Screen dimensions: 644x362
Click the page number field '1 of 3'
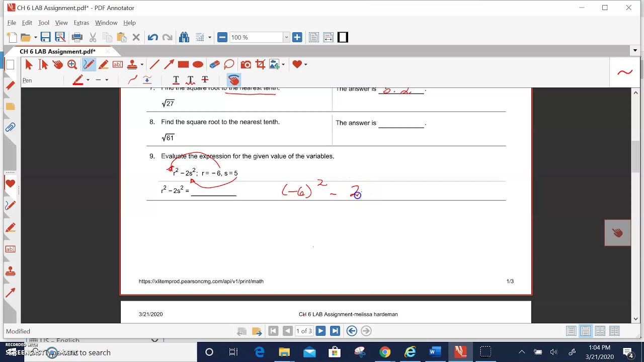point(304,331)
